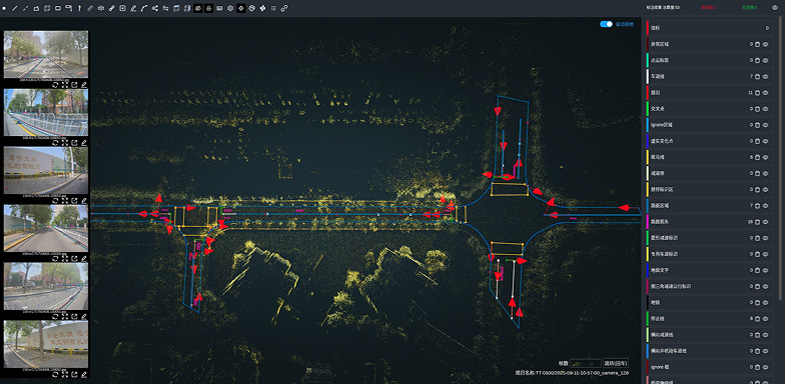
Task: Choose the upward arrow tool
Action: (79, 8)
